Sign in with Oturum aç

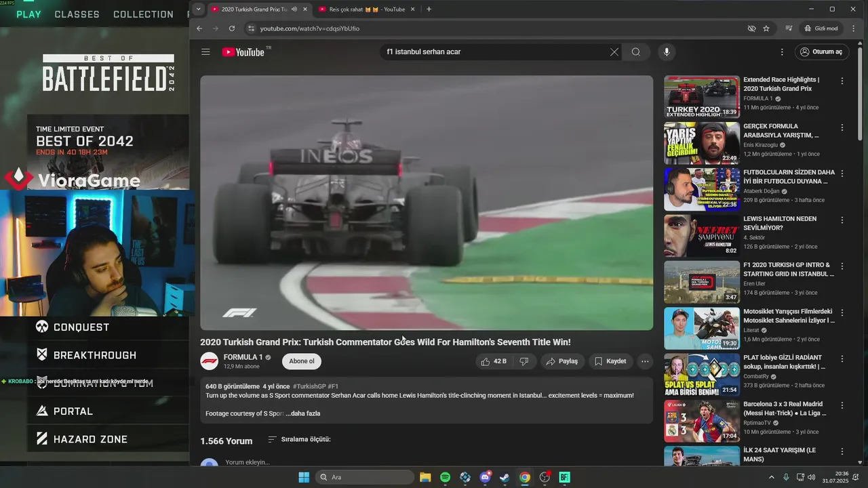821,52
